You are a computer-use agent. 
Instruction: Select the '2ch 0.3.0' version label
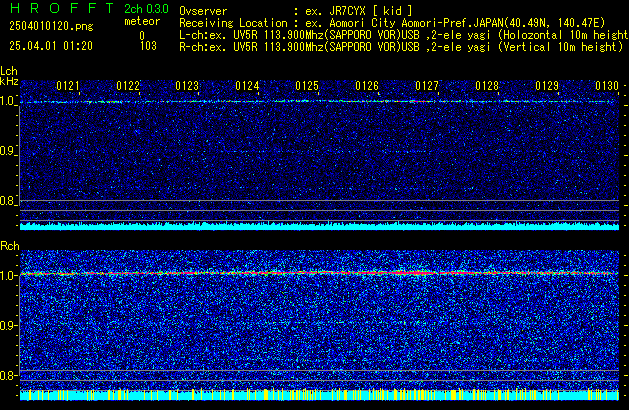tap(146, 9)
